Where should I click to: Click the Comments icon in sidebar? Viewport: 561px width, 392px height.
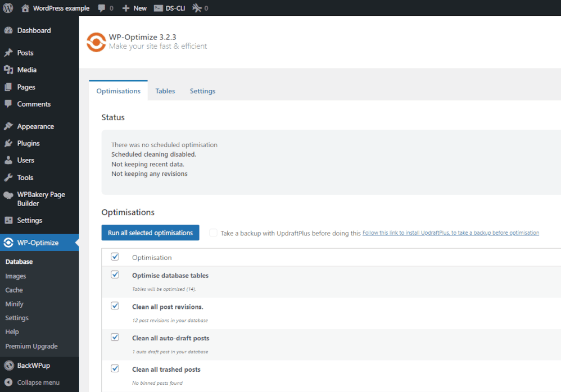[8, 104]
